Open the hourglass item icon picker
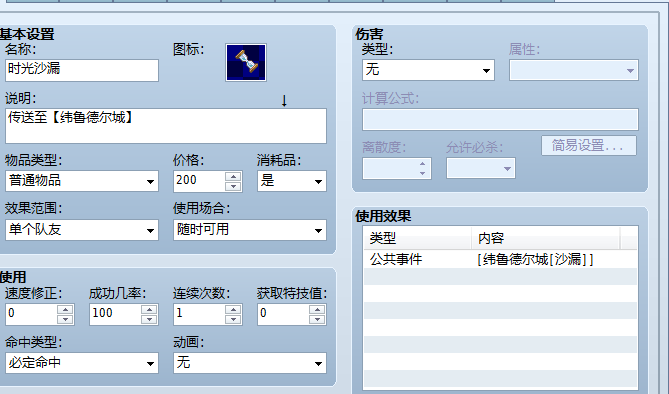The image size is (669, 394). tap(246, 62)
